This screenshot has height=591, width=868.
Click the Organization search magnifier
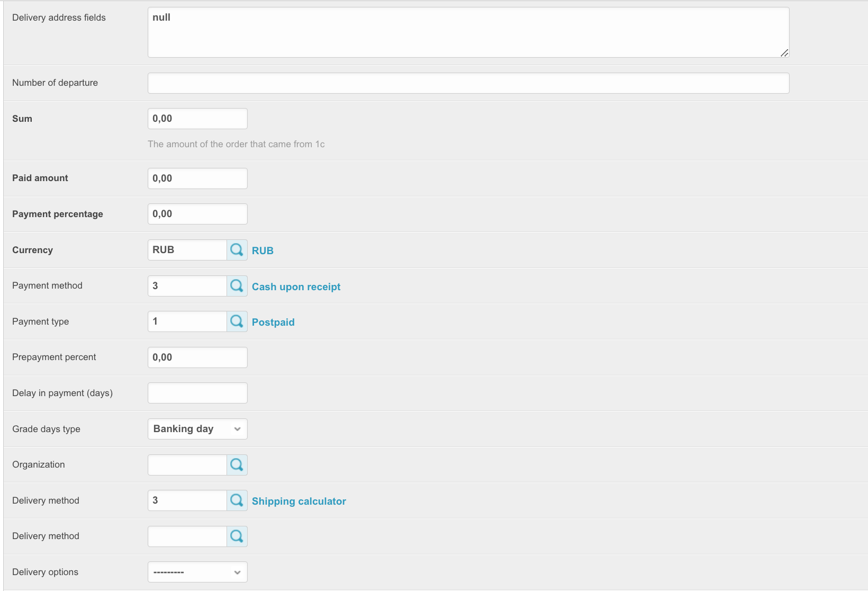pyautogui.click(x=237, y=465)
